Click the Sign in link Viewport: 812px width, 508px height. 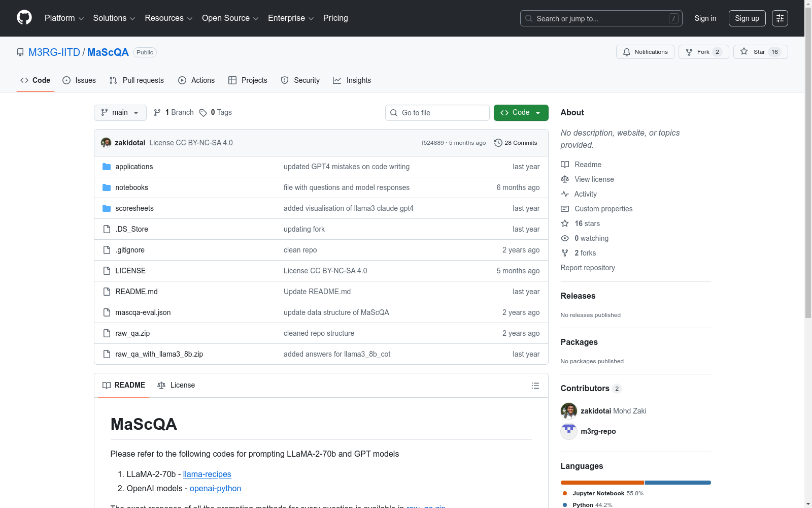tap(705, 18)
